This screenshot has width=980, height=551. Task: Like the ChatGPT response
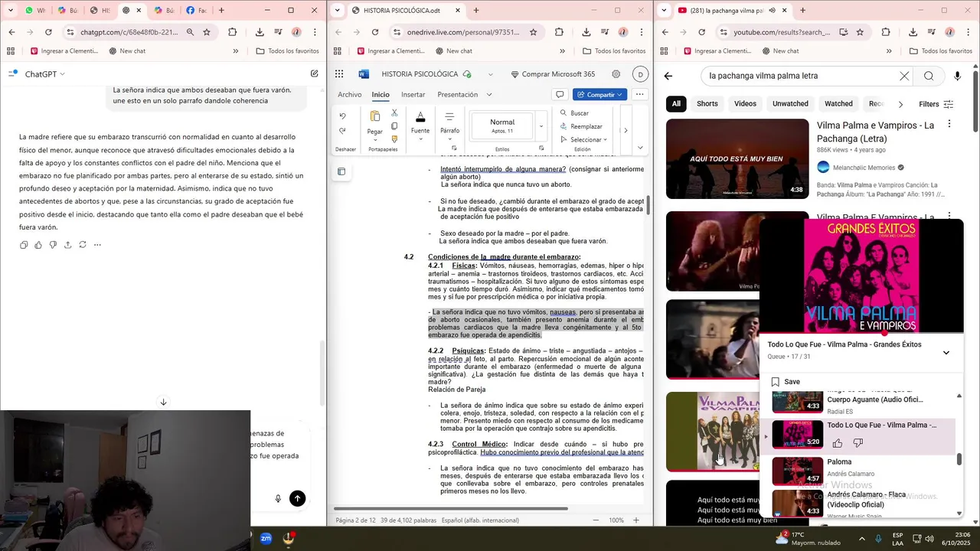[x=38, y=245]
